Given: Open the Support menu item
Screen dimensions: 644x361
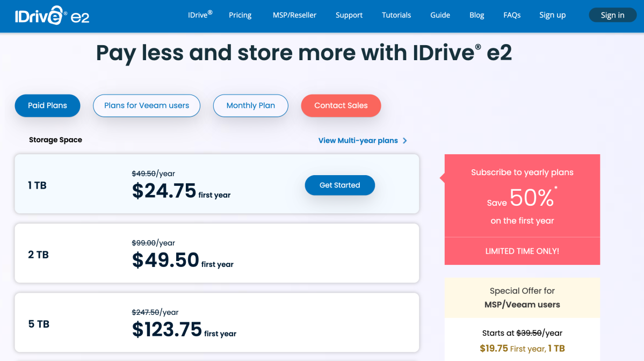Looking at the screenshot, I should pos(349,15).
